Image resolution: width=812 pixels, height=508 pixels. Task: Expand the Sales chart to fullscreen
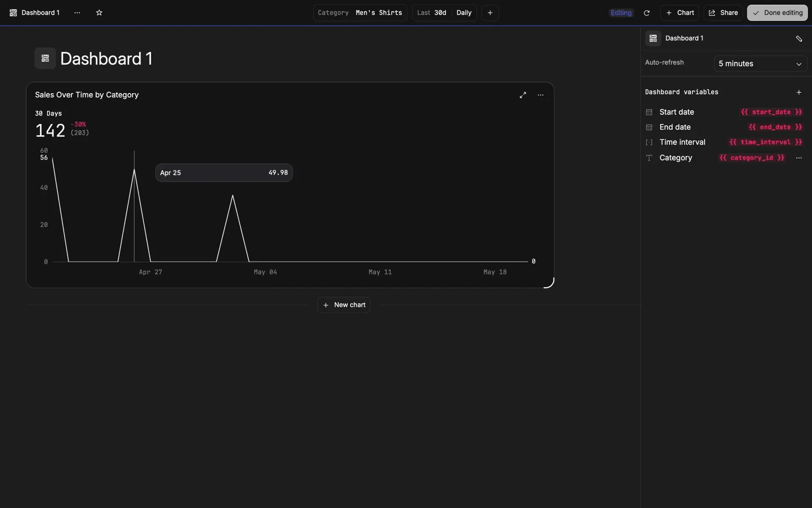click(523, 95)
